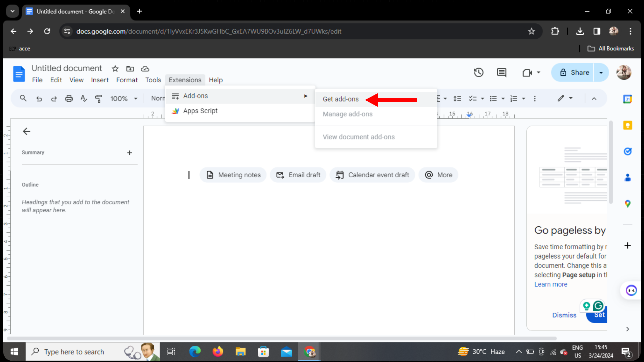This screenshot has height=362, width=644.
Task: Insert the Meeting notes template chip
Action: click(x=233, y=175)
